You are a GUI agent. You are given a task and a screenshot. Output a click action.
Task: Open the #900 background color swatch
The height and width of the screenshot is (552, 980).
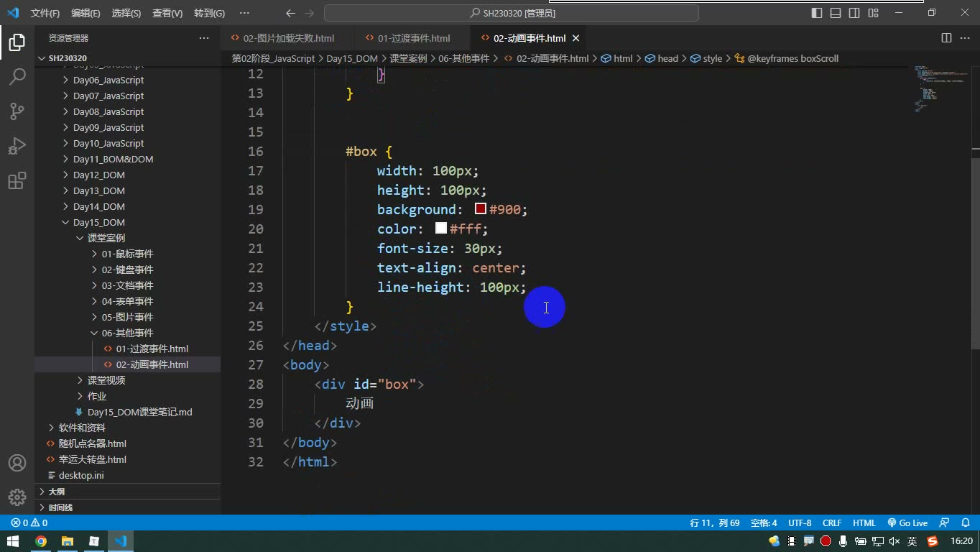tap(481, 209)
